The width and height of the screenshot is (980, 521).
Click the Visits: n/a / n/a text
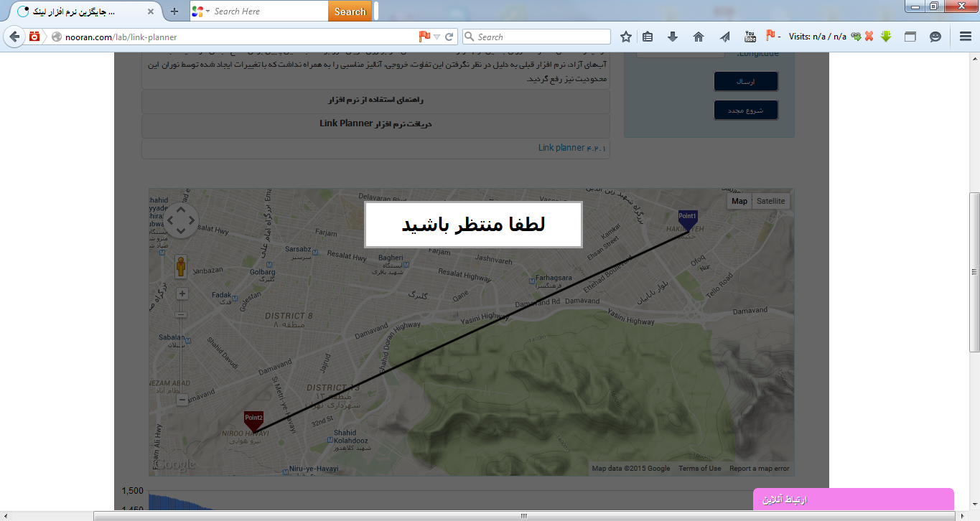point(818,37)
